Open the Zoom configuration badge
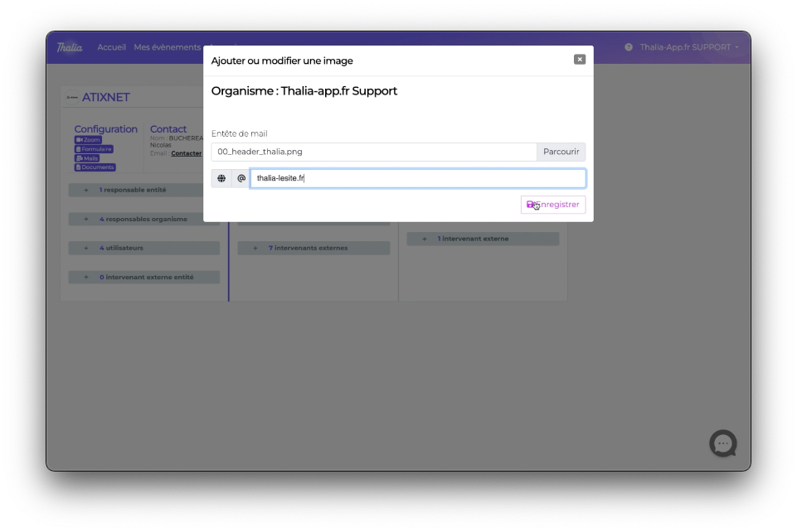Screen dimensions: 797x532 (x=88, y=140)
